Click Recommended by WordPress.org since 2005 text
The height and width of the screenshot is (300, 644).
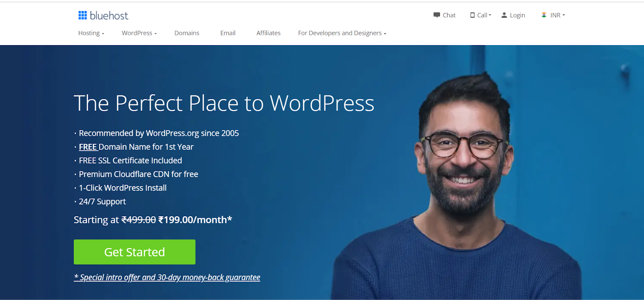click(x=159, y=133)
